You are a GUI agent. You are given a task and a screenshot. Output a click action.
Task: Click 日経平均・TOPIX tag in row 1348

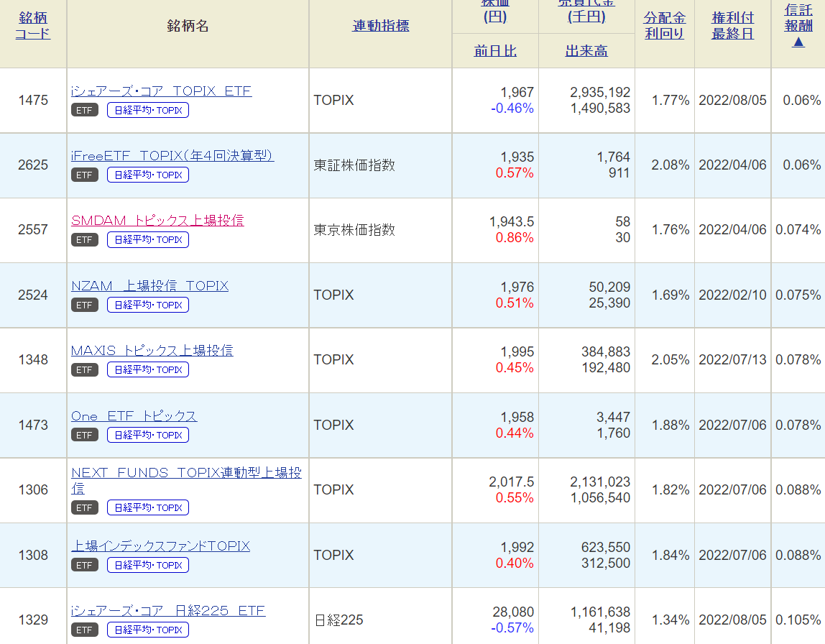tap(148, 369)
